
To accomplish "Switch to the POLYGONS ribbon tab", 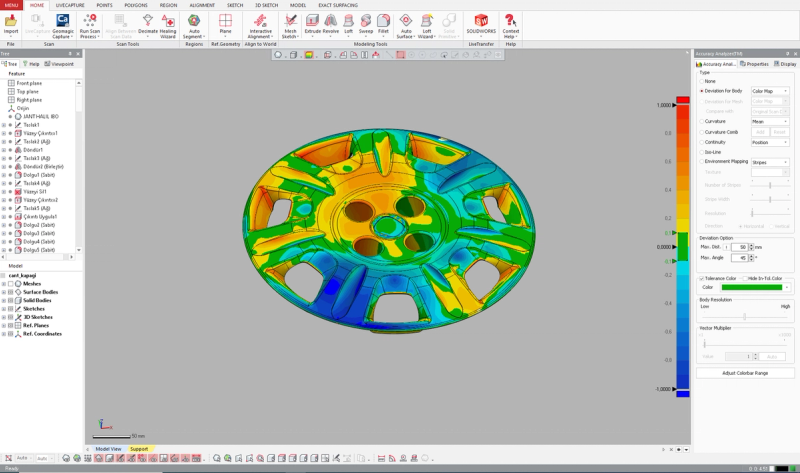I will coord(136,5).
